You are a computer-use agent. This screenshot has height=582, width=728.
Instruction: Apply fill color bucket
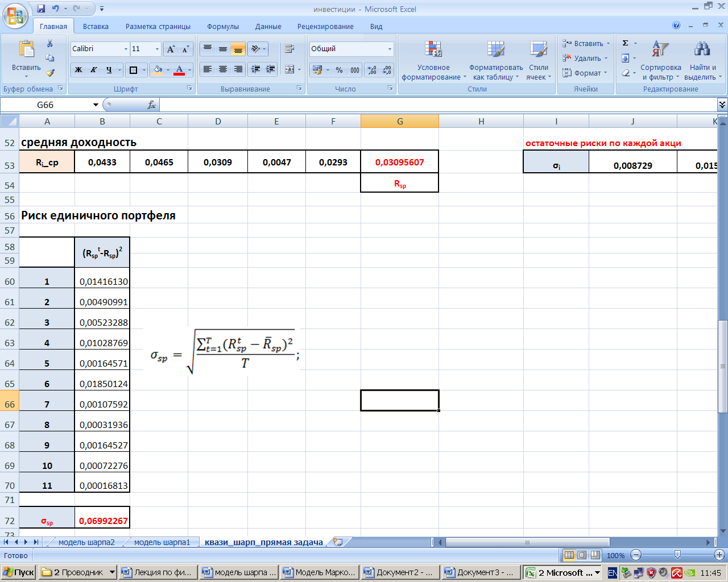(x=158, y=70)
